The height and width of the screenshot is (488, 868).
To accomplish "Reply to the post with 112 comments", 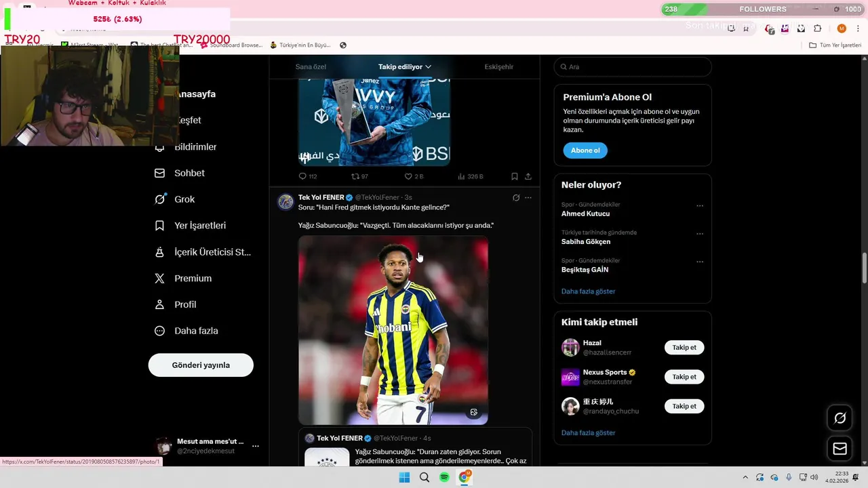I will 307,176.
